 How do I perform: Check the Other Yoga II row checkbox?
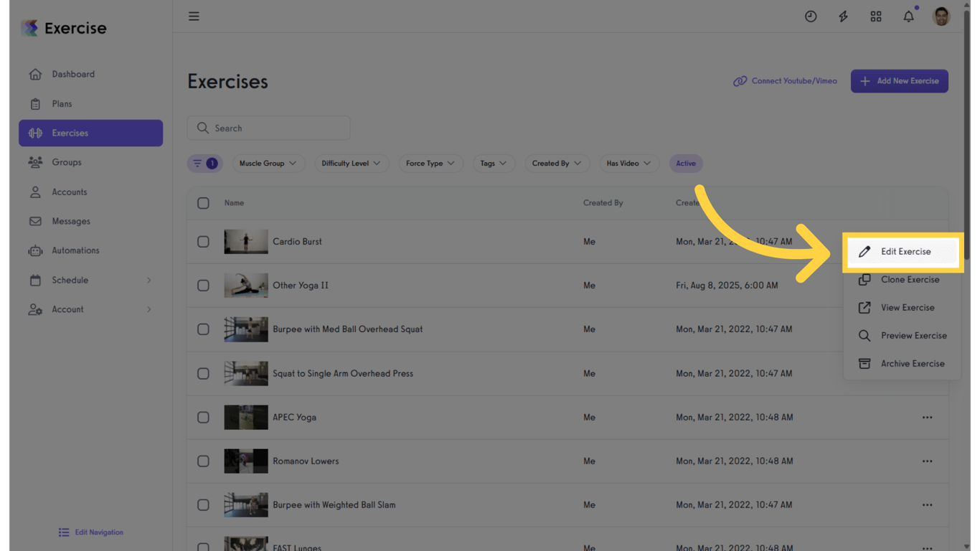coord(203,286)
